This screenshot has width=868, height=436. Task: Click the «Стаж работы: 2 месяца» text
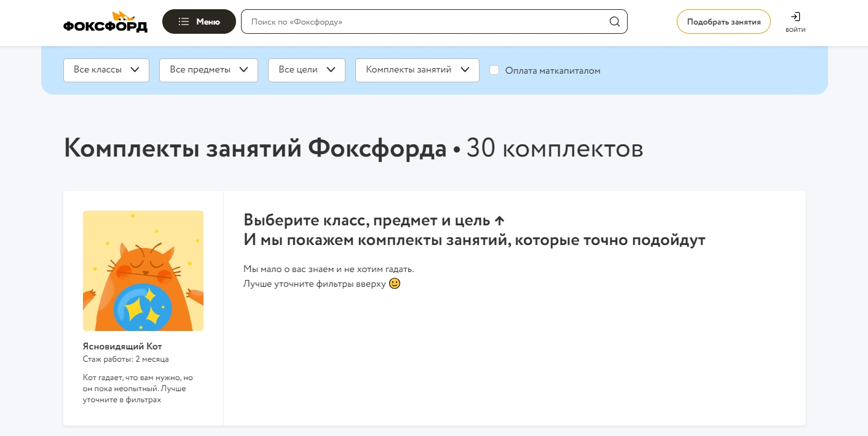(x=125, y=359)
